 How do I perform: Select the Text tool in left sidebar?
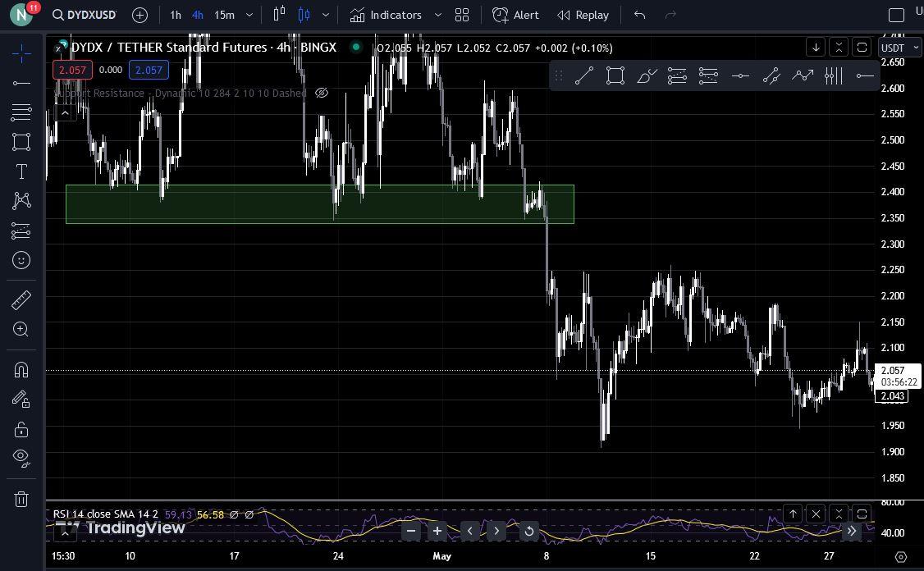(21, 171)
